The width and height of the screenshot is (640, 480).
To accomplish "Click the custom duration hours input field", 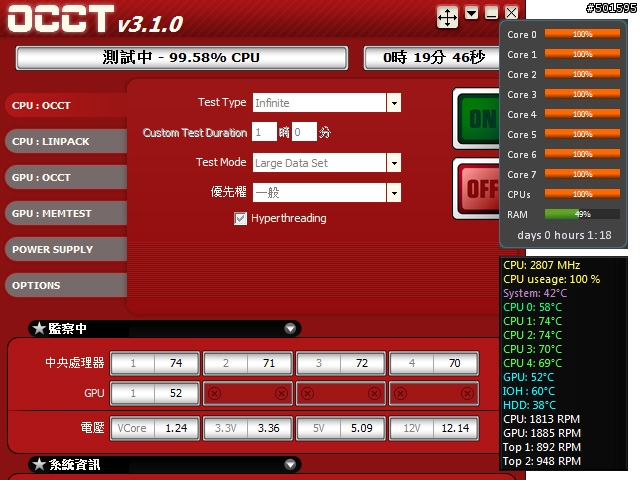I will [x=264, y=132].
